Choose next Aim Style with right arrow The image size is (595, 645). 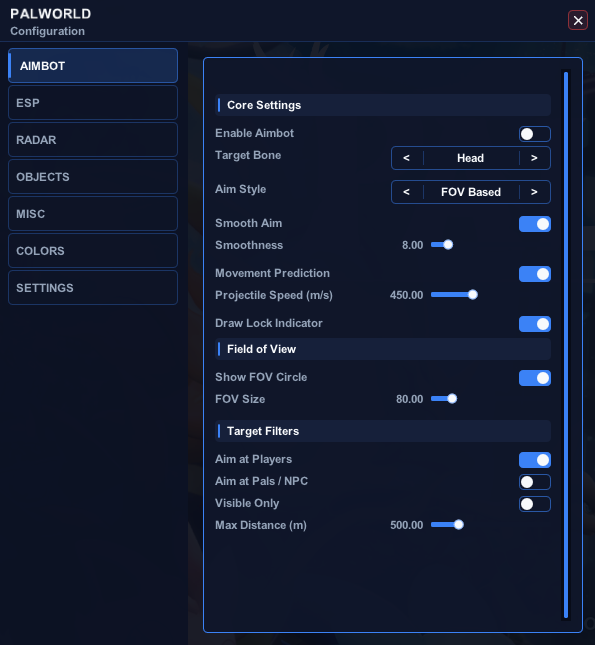click(534, 192)
